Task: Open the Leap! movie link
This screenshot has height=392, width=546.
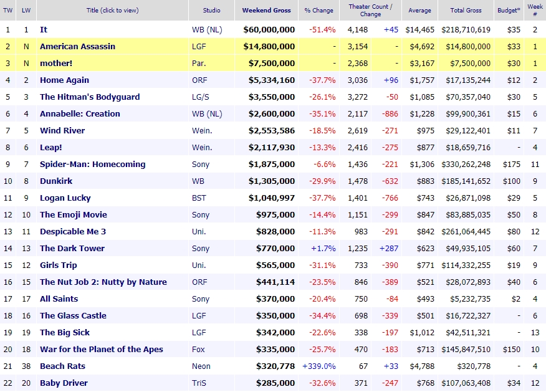Action: 51,148
